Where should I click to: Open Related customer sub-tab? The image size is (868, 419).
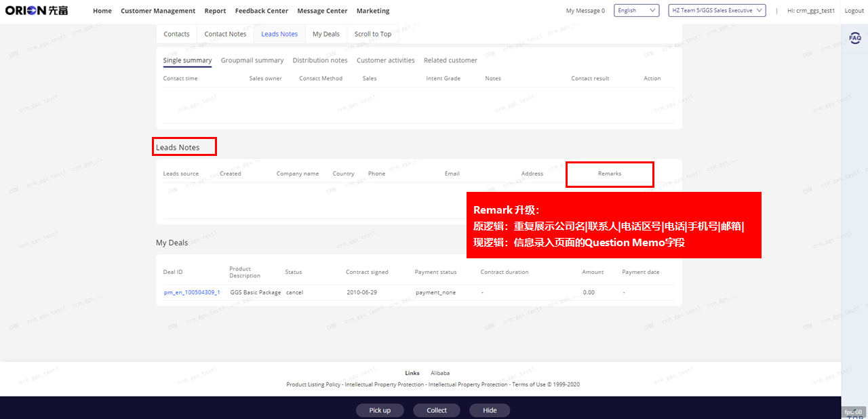pyautogui.click(x=450, y=60)
